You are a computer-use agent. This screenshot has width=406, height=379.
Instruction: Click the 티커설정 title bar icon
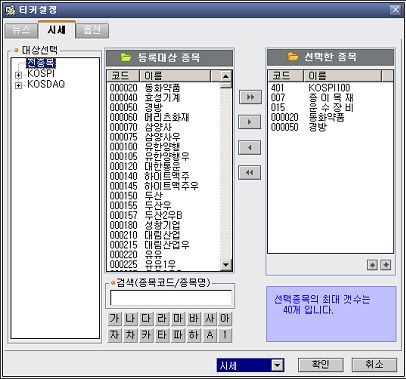[10, 10]
